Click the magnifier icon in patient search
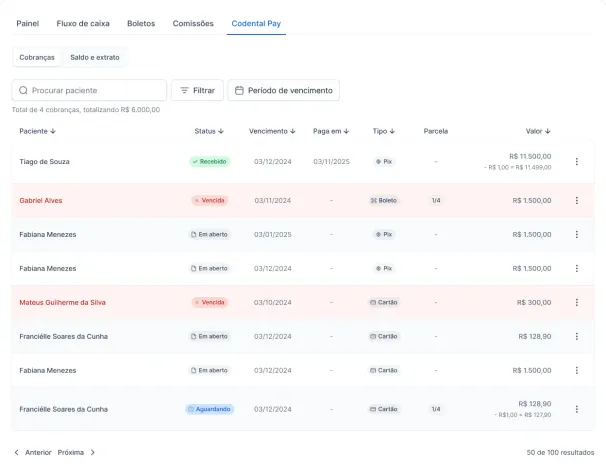 [23, 90]
